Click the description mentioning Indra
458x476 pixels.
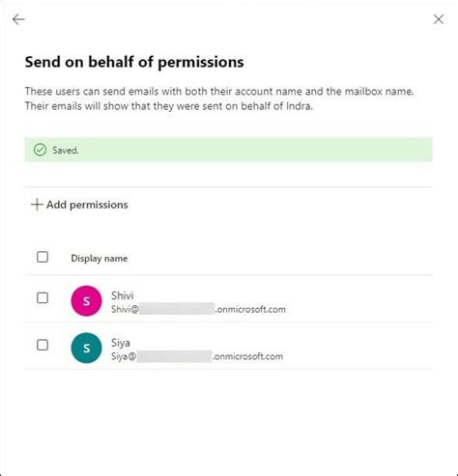point(169,106)
